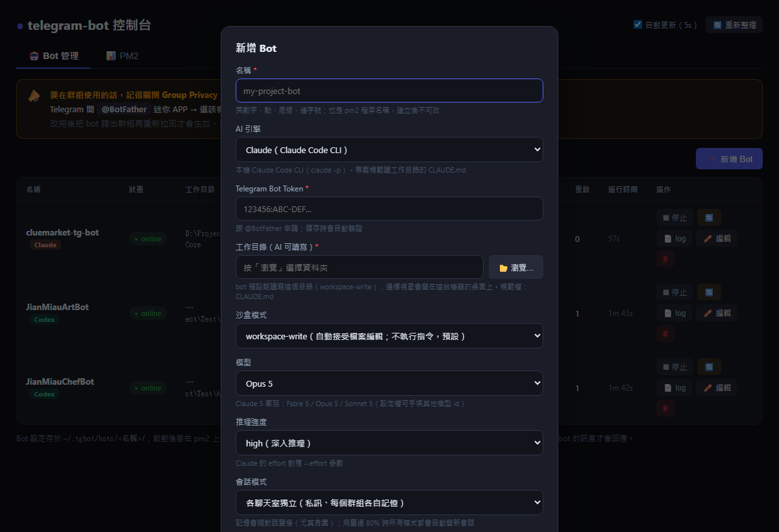
Task: Click the 1m 43s uptime value
Action: (621, 313)
